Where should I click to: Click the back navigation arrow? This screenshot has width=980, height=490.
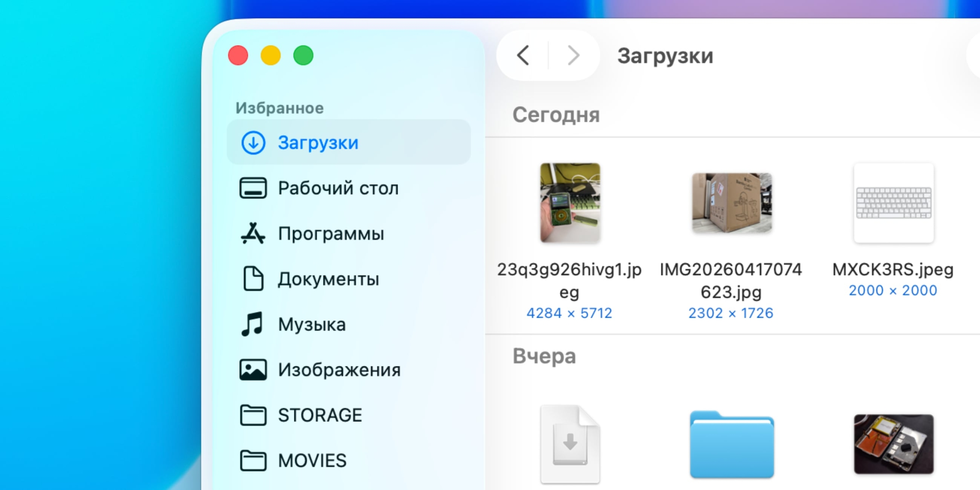(523, 55)
